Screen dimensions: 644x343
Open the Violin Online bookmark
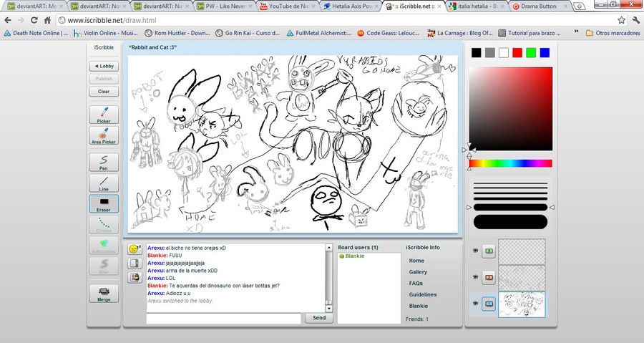point(106,32)
